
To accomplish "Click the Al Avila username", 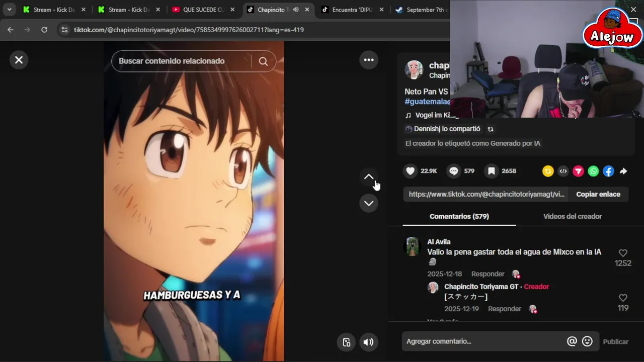I will 439,242.
